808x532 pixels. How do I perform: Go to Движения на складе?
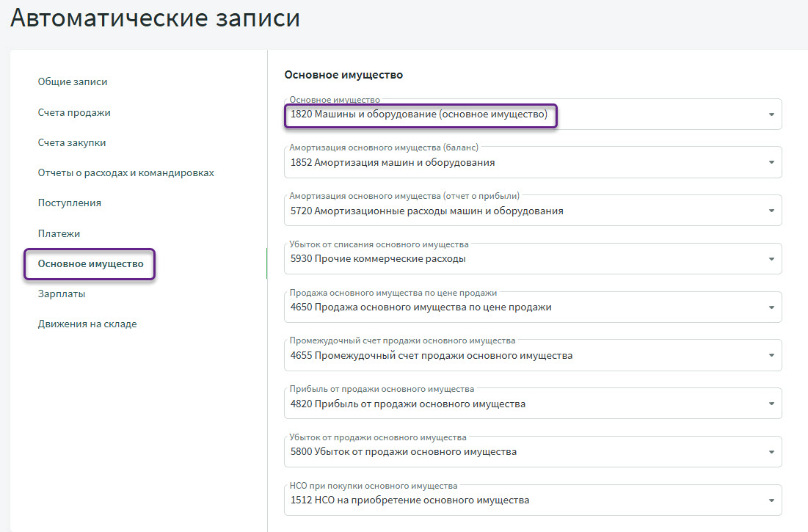pyautogui.click(x=87, y=324)
